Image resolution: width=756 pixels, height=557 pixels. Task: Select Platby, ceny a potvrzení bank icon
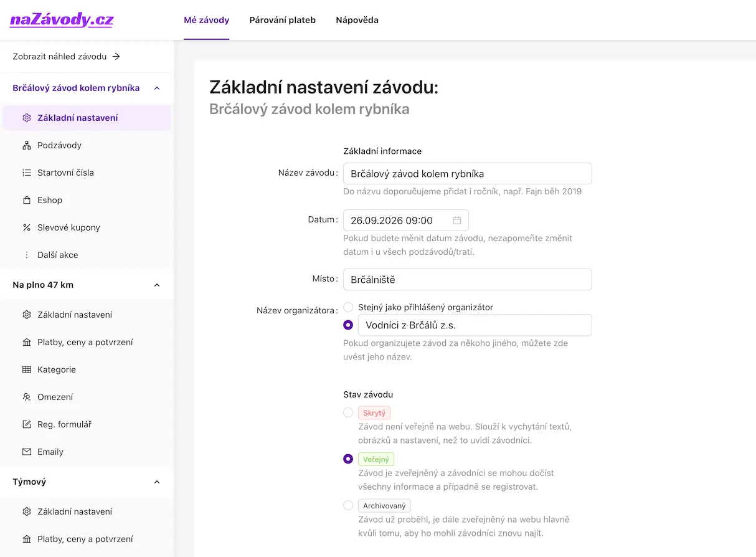click(26, 342)
